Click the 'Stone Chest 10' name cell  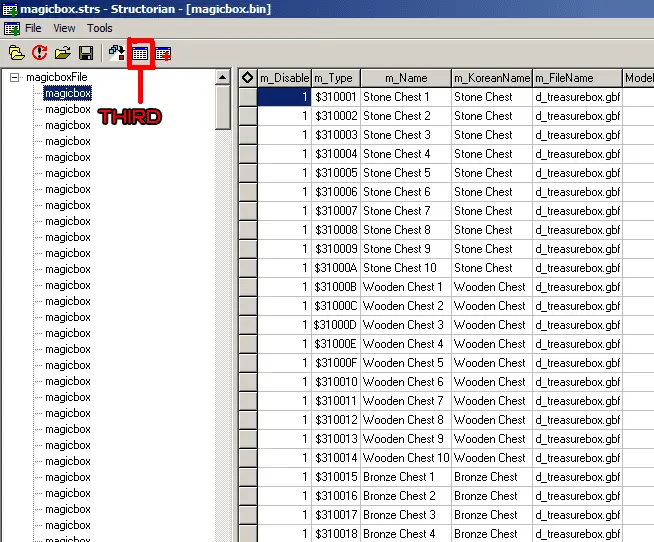pyautogui.click(x=406, y=268)
